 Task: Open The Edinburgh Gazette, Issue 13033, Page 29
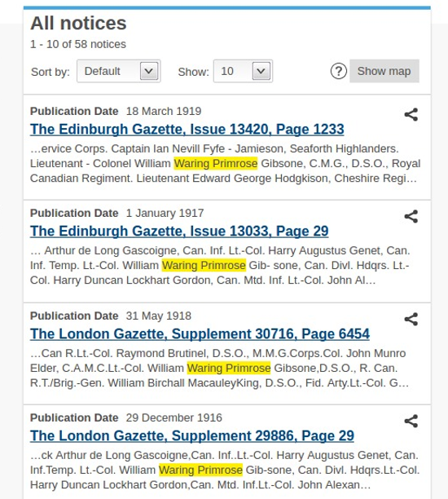coord(179,231)
